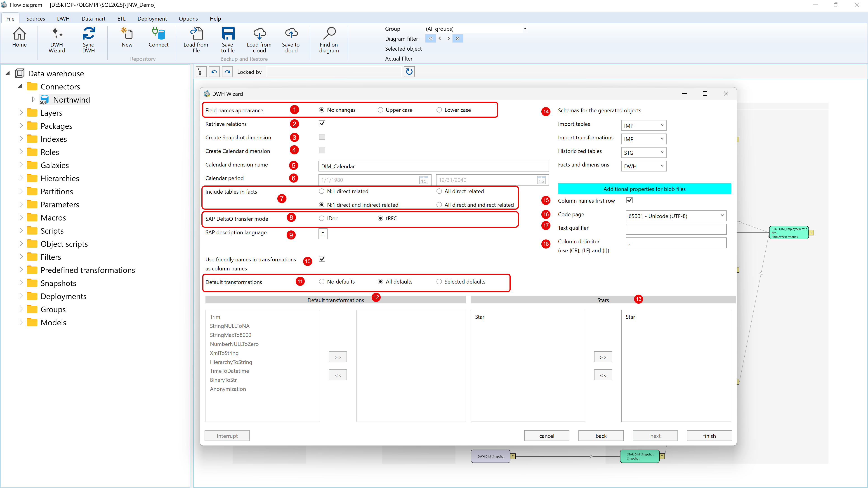Click the Connect repository icon
This screenshot has height=488, width=868.
pos(158,37)
